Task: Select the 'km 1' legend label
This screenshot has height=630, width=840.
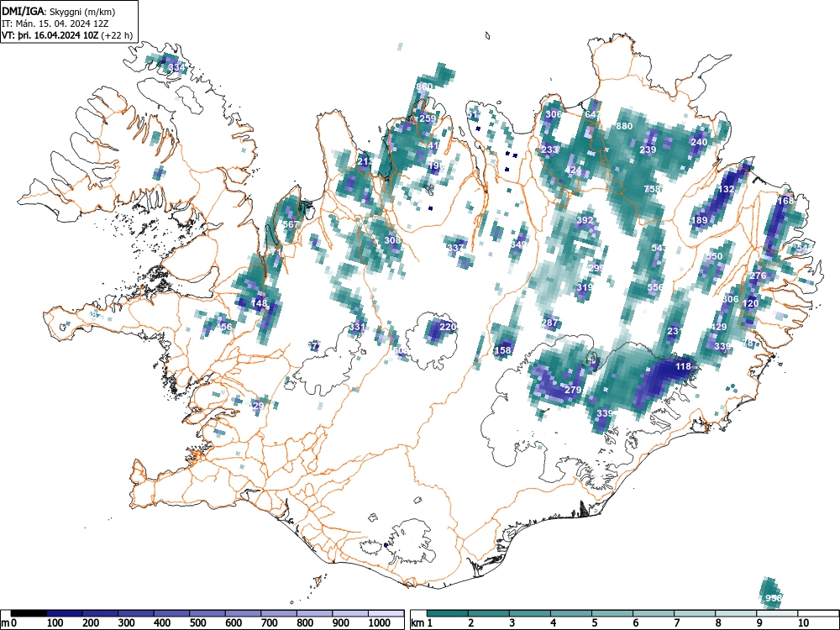Action: [422, 623]
